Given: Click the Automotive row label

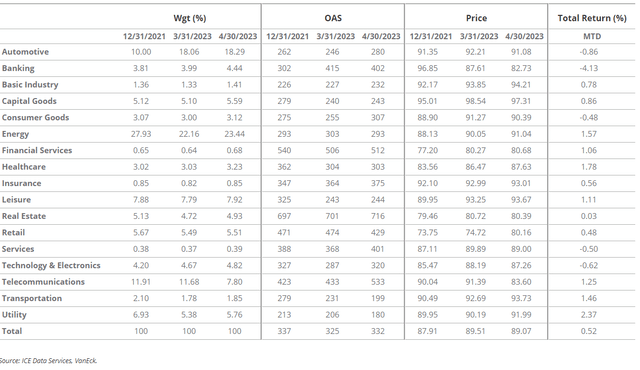Looking at the screenshot, I should [x=25, y=52].
